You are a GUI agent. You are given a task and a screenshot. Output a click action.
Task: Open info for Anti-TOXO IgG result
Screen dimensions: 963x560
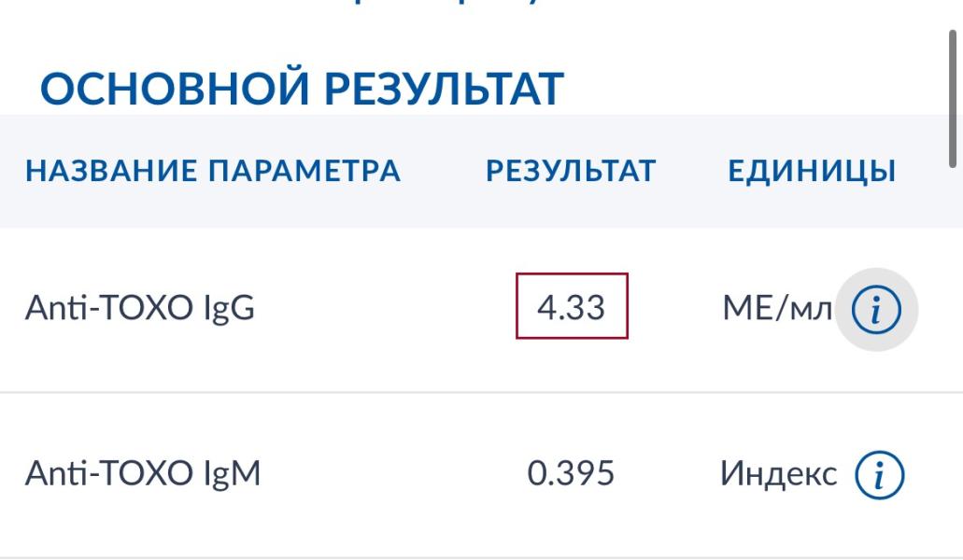[x=876, y=309]
